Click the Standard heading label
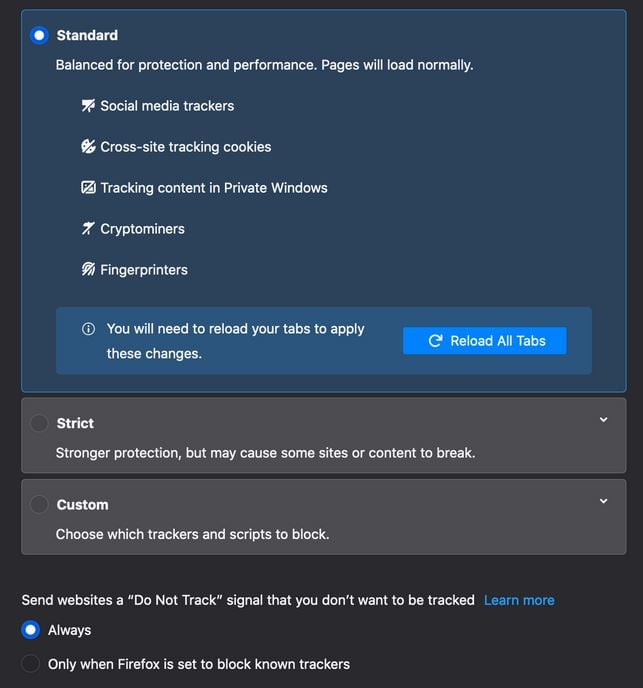Image resolution: width=643 pixels, height=688 pixels. pos(87,36)
